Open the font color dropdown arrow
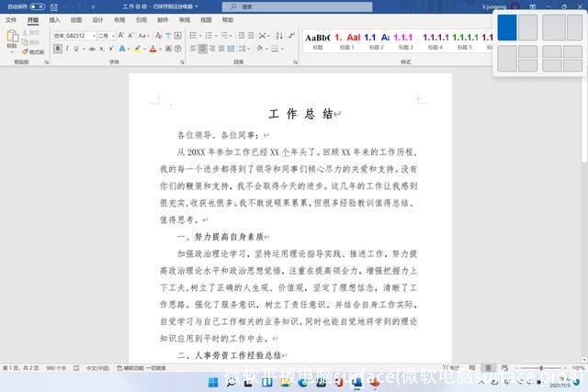588x392 pixels. click(160, 49)
